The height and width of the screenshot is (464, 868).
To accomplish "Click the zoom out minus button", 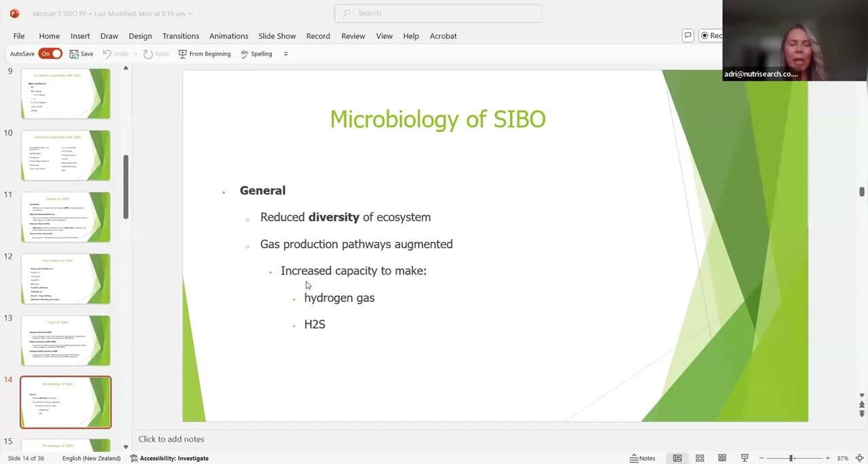I will 762,458.
